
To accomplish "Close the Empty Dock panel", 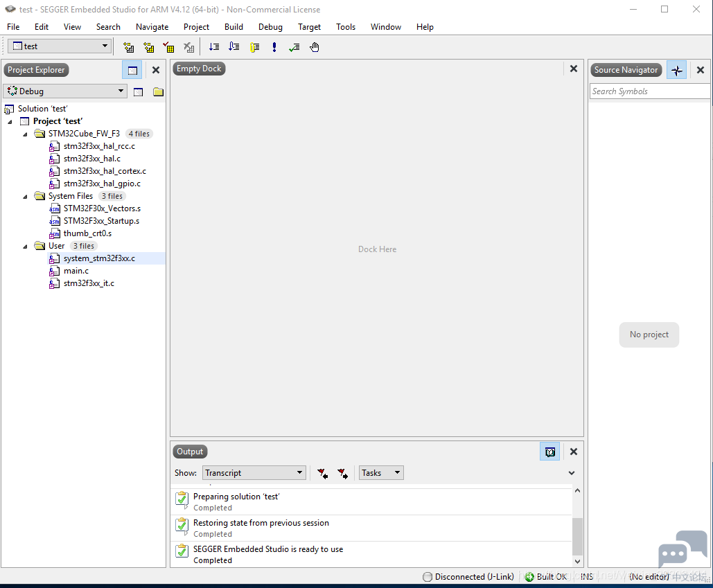I will pyautogui.click(x=574, y=69).
